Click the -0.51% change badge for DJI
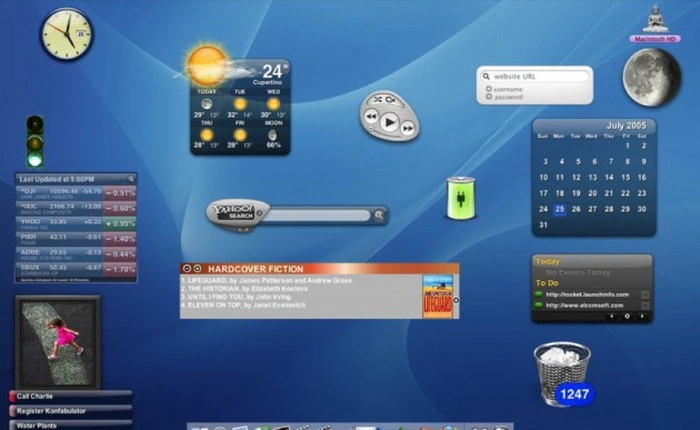 [x=120, y=193]
